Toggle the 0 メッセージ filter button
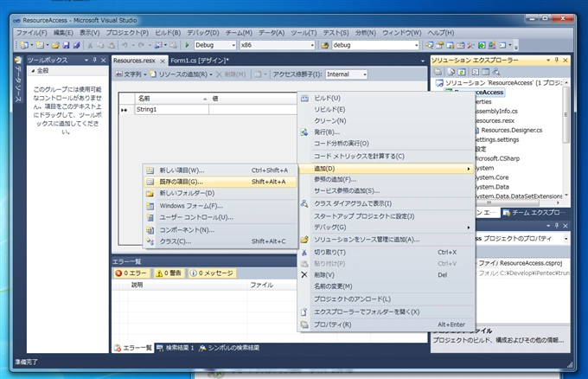The height and width of the screenshot is (379, 588). coord(212,273)
